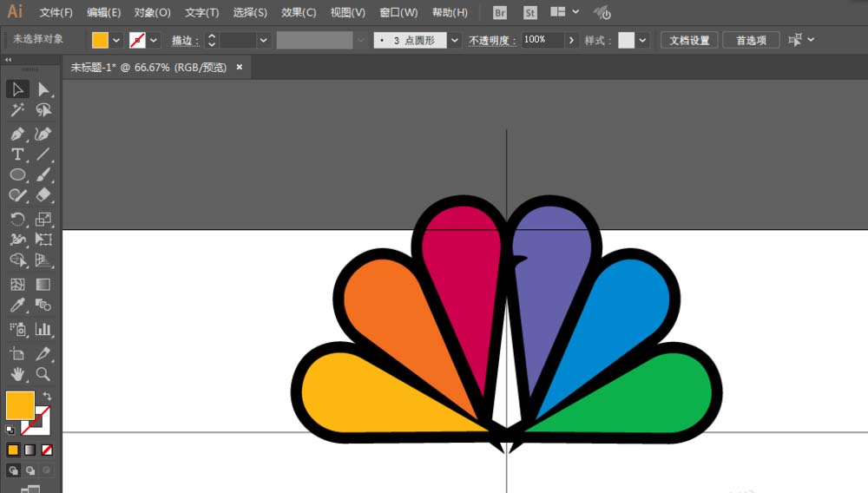Click the GPU performance rocket icon
The height and width of the screenshot is (493, 868).
(602, 12)
